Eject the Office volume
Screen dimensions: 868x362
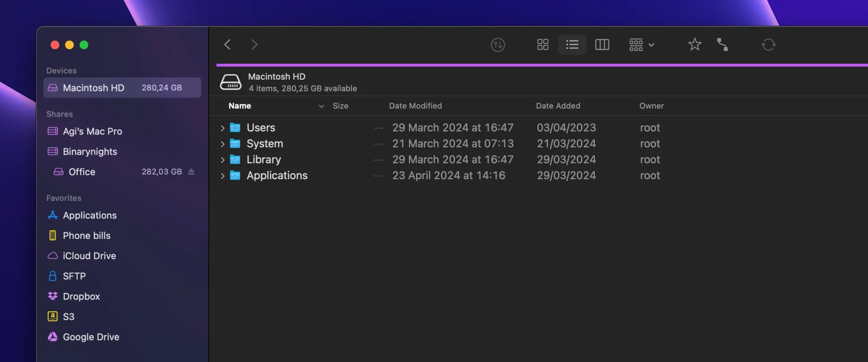[x=191, y=171]
